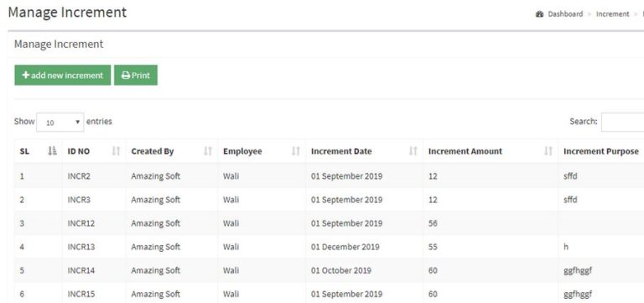Select the INCR12 ID cell
The width and height of the screenshot is (644, 303).
pyautogui.click(x=94, y=223)
